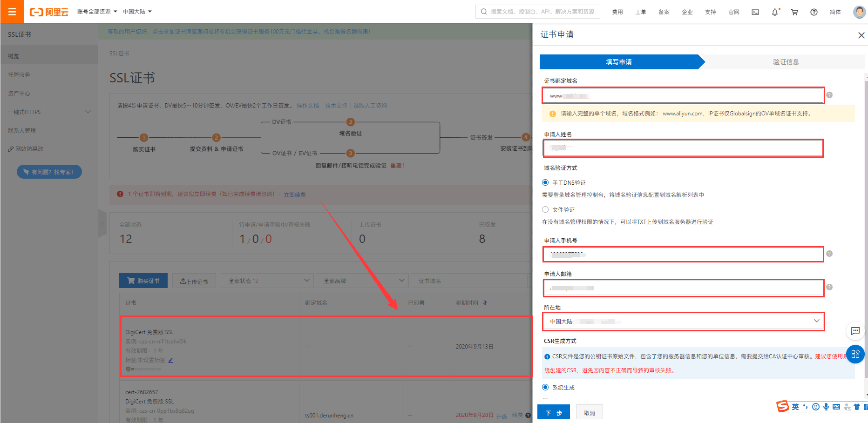Focus the 证书绑定域名 input field
The height and width of the screenshot is (423, 868).
[683, 95]
